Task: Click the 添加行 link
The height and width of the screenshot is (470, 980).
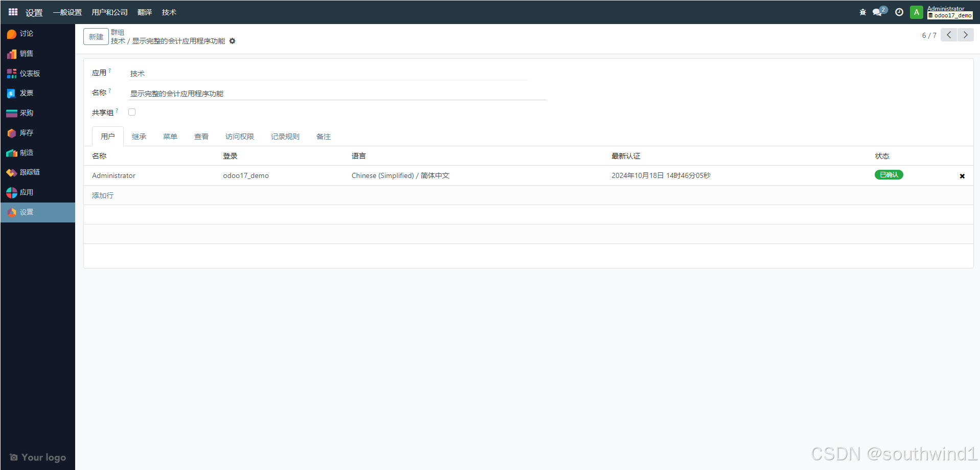Action: click(103, 195)
